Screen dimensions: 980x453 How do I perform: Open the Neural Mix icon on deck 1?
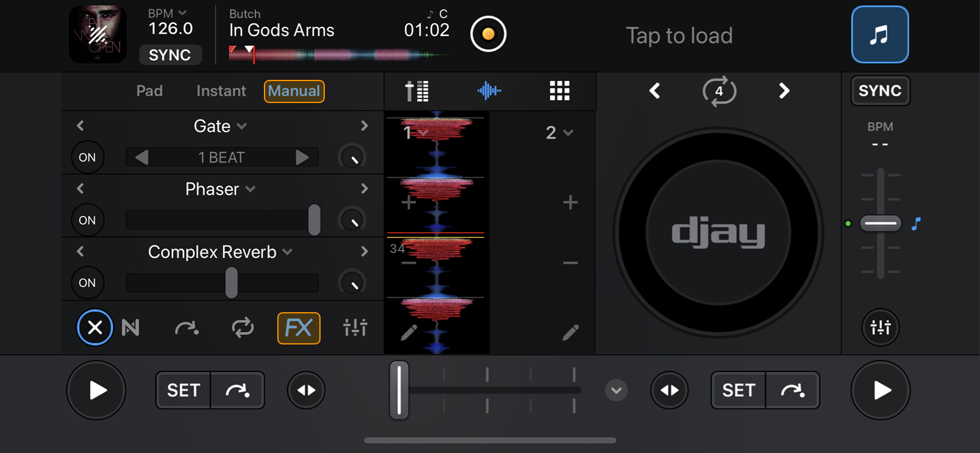[130, 328]
